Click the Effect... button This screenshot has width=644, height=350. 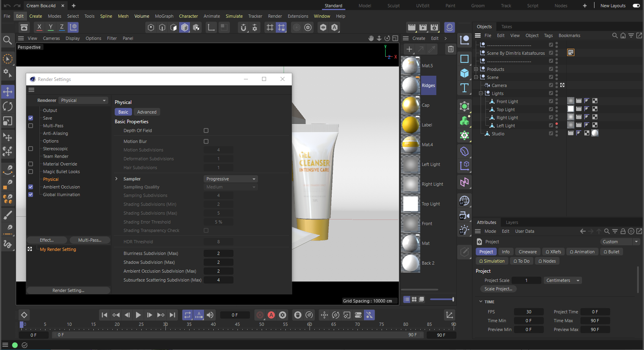(x=47, y=240)
